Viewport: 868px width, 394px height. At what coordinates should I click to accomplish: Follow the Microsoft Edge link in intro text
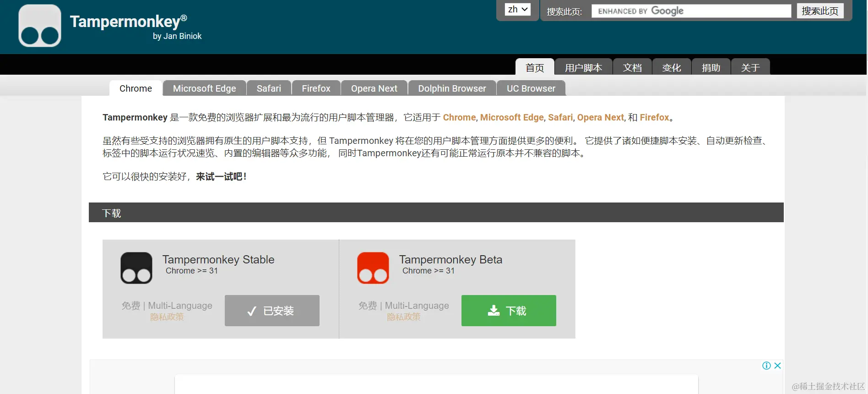(512, 117)
